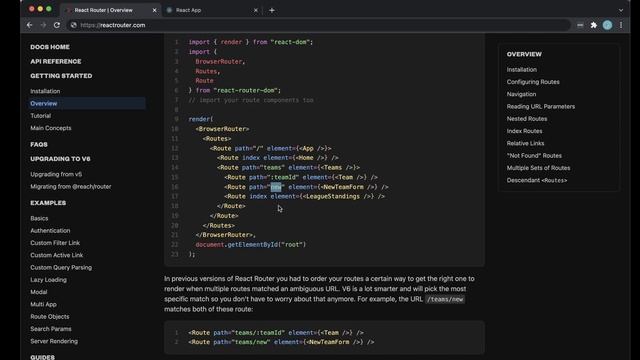The image size is (640, 360).
Task: Click the LeagueStandings index Route line
Action: coord(304,196)
